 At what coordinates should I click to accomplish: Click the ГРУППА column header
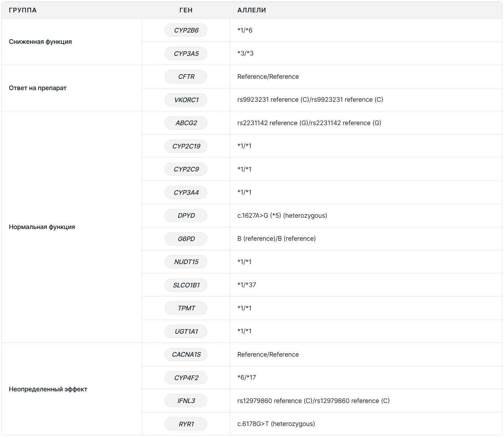click(23, 10)
